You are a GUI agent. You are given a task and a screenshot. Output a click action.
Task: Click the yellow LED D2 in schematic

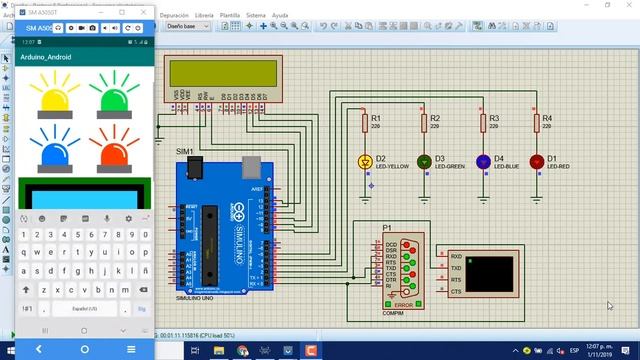[365, 162]
